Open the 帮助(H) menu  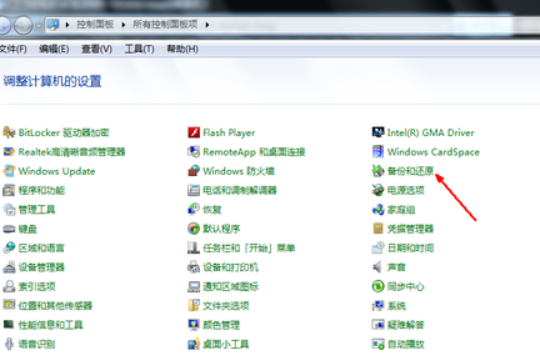pyautogui.click(x=183, y=49)
